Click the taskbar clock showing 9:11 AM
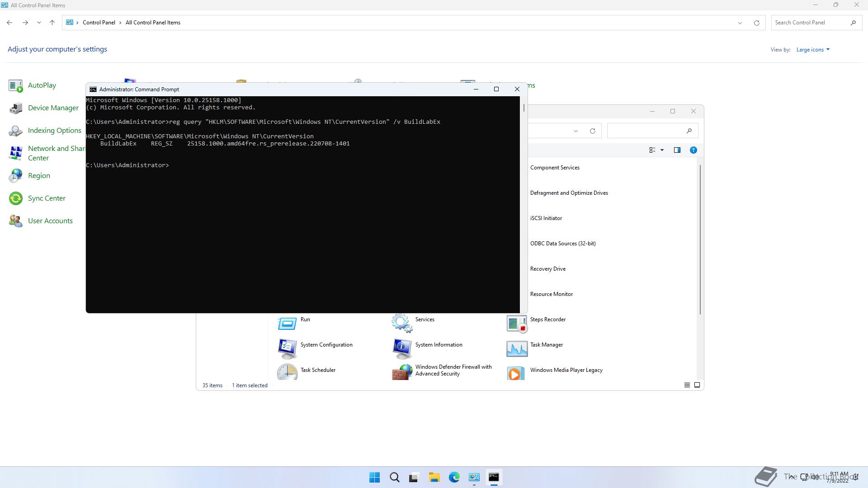The width and height of the screenshot is (868, 488). coord(838,477)
